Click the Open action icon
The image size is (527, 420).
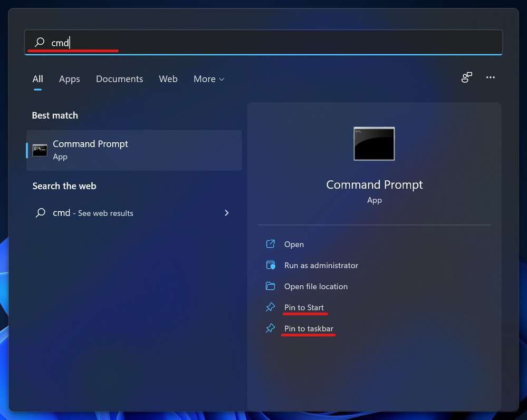271,244
